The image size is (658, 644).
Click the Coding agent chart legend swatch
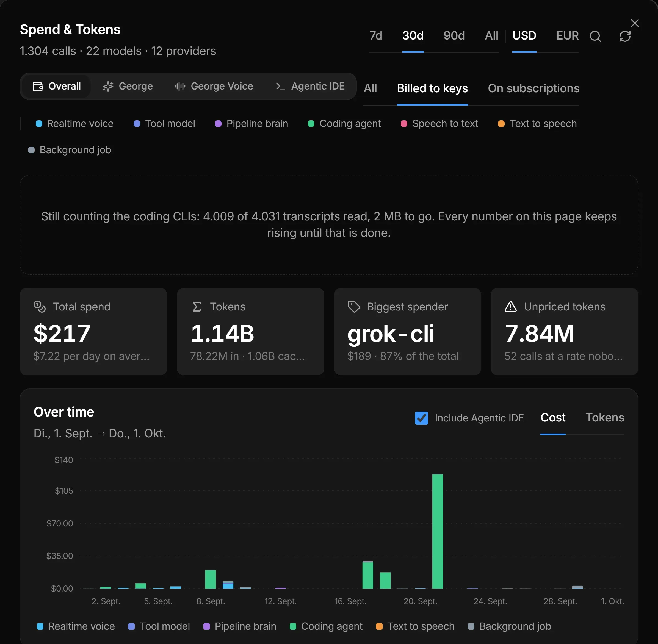click(x=293, y=626)
